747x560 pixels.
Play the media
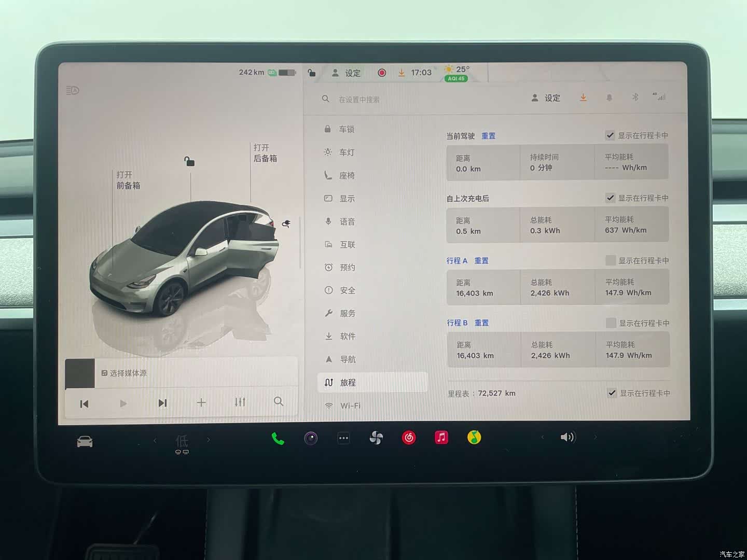point(123,403)
